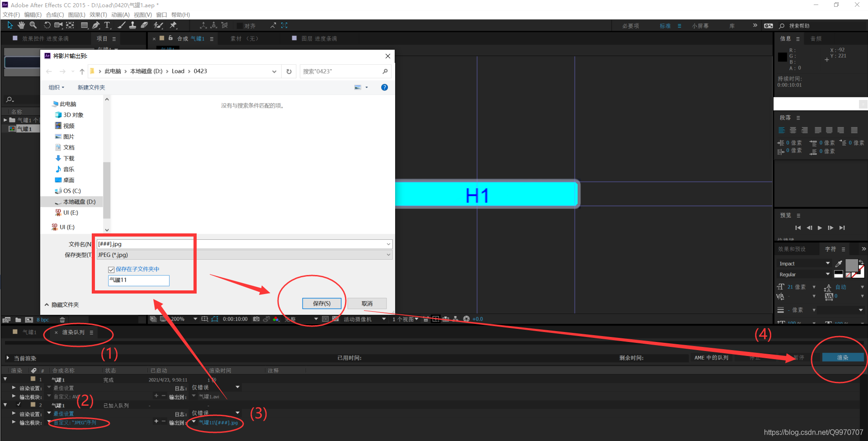Viewport: 868px width, 441px height.
Task: Click the 渲染 render button
Action: pyautogui.click(x=843, y=358)
